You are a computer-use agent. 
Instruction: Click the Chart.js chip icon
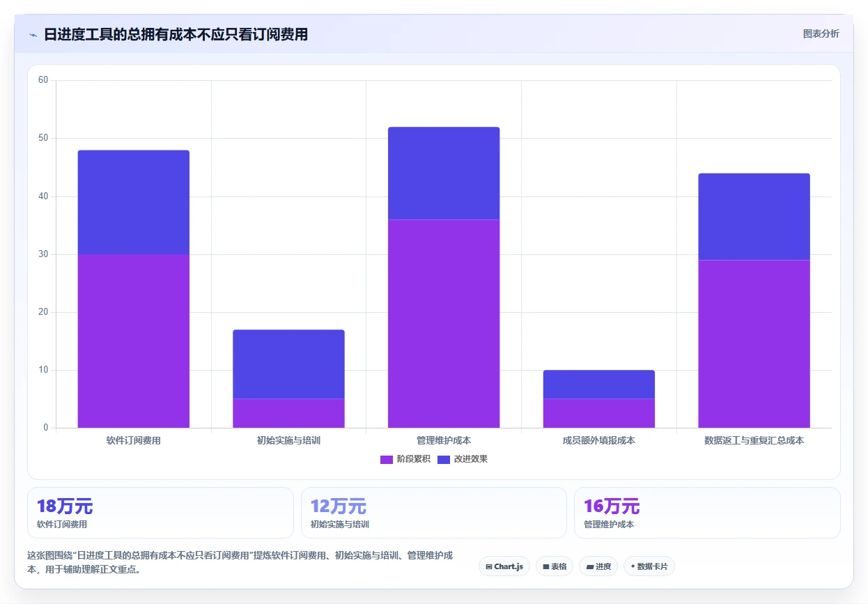pyautogui.click(x=489, y=566)
